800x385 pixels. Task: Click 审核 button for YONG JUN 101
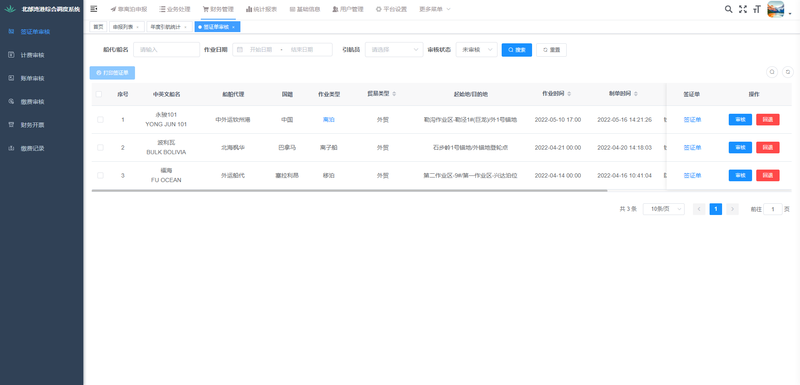click(x=740, y=119)
